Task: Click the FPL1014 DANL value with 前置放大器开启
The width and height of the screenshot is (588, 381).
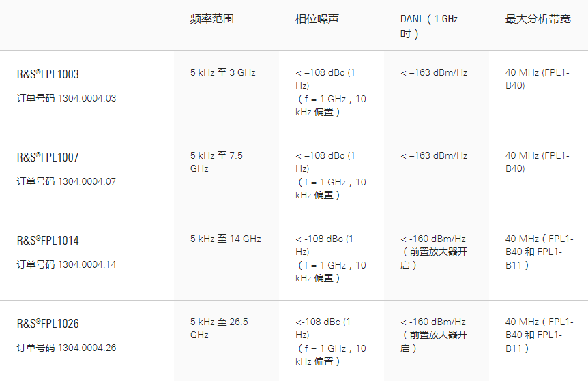Action: (x=434, y=252)
